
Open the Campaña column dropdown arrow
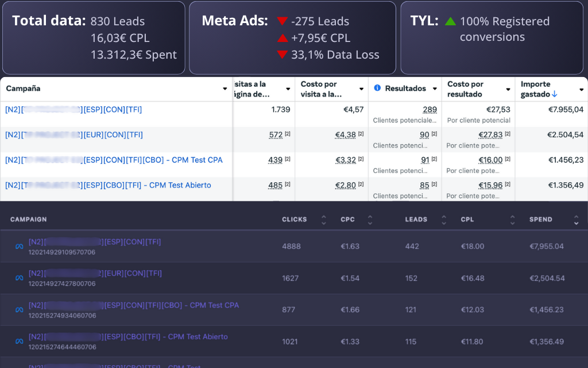pyautogui.click(x=225, y=89)
